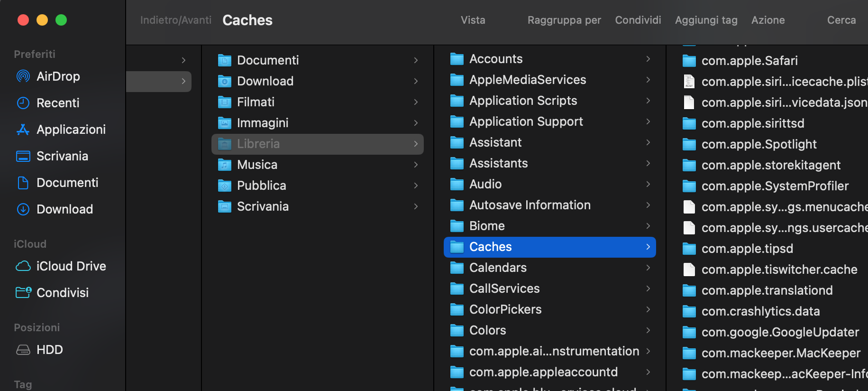This screenshot has width=868, height=391.
Task: Click the com.apple.Spotlight folder icon
Action: [x=689, y=144]
